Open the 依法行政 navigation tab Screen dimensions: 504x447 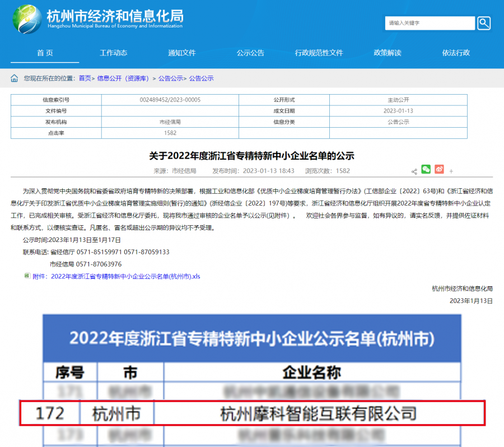click(x=456, y=53)
